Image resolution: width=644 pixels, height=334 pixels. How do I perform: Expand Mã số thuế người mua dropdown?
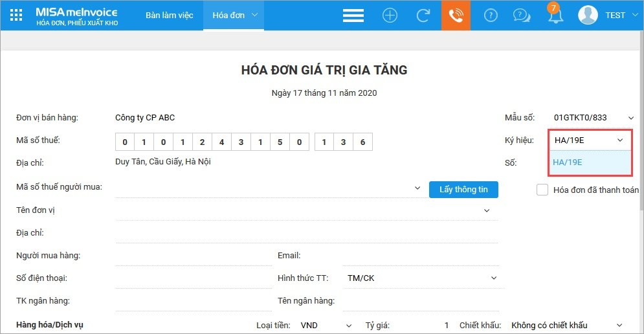(417, 188)
